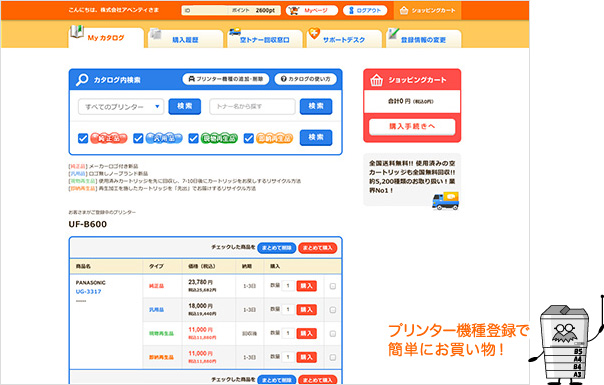The image size is (604, 385).
Task: Click the タイプ column header
Action: pos(156,266)
